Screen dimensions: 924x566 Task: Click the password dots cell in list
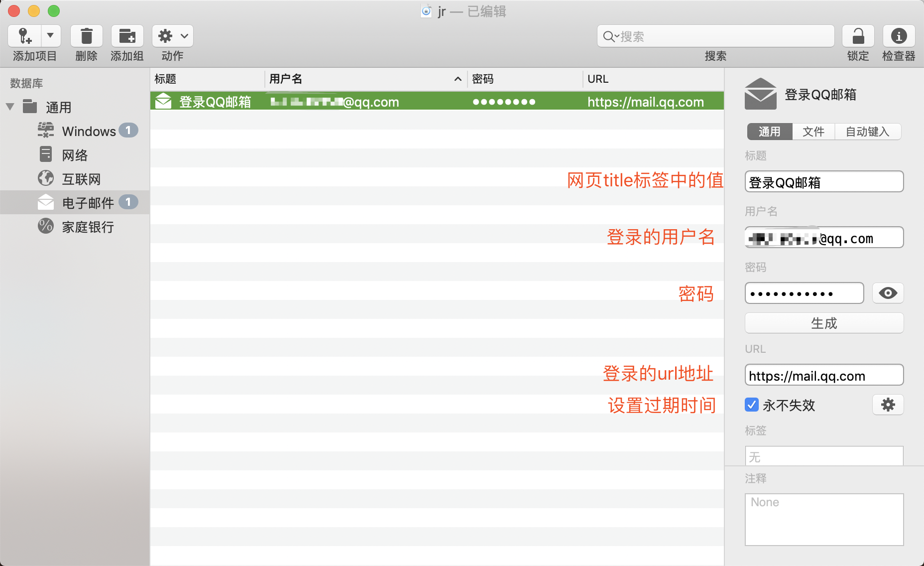click(x=504, y=102)
